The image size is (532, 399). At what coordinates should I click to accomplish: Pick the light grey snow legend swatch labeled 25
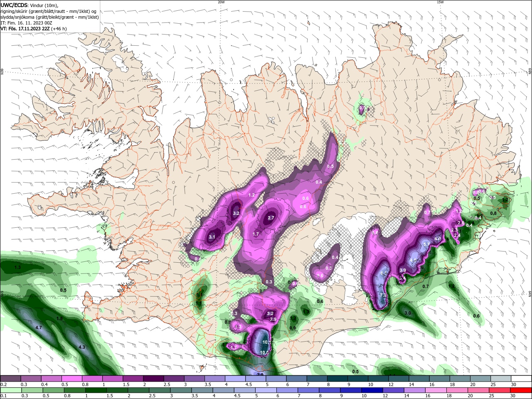click(501, 379)
